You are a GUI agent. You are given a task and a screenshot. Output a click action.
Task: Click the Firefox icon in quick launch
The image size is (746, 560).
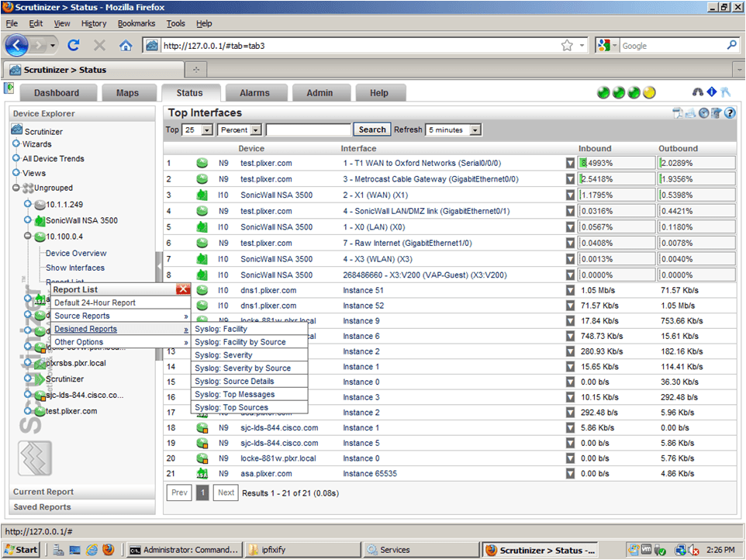pyautogui.click(x=109, y=550)
